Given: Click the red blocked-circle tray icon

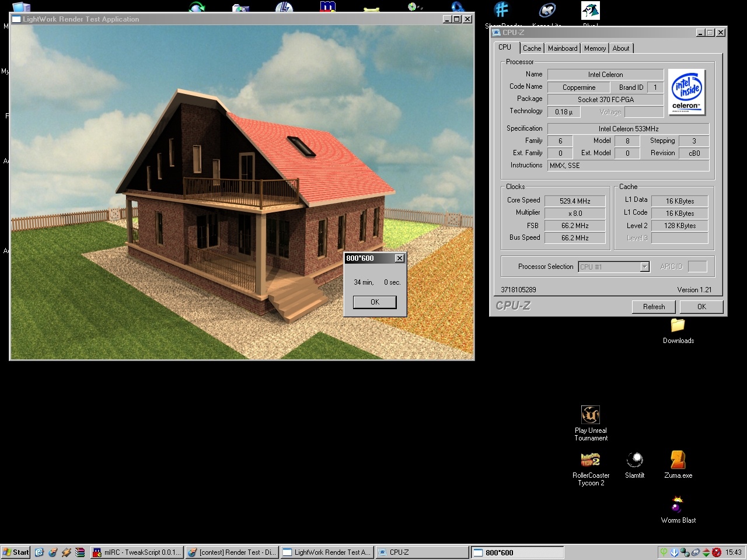Looking at the screenshot, I should click(x=716, y=552).
